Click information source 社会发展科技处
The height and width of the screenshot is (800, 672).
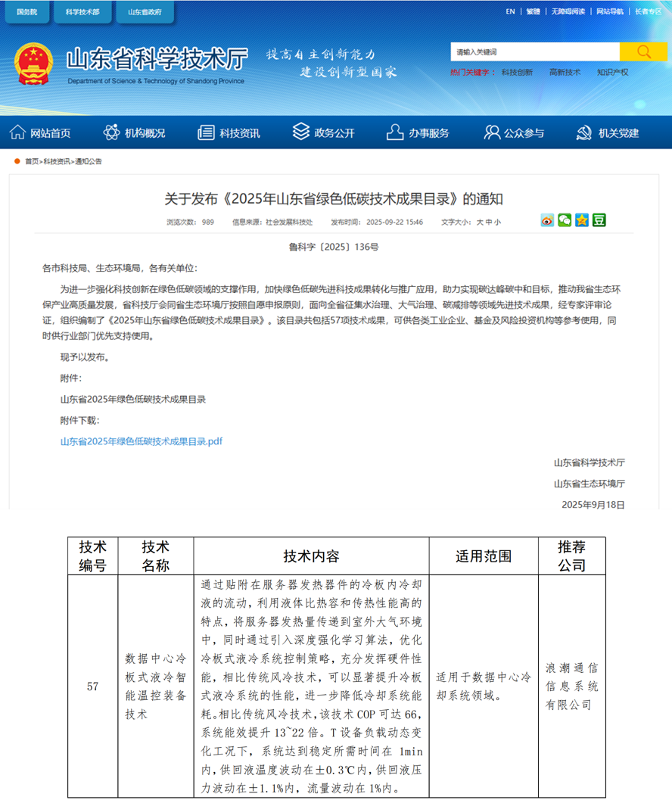tap(289, 222)
